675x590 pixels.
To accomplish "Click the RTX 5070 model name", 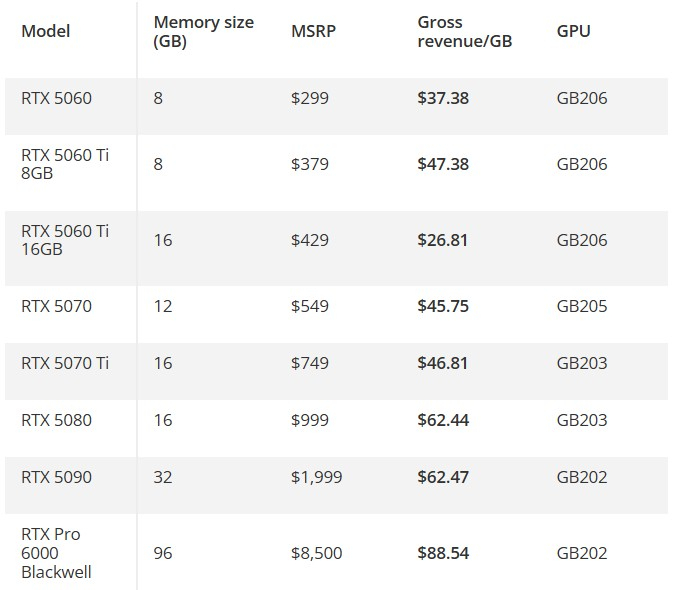I will (56, 306).
